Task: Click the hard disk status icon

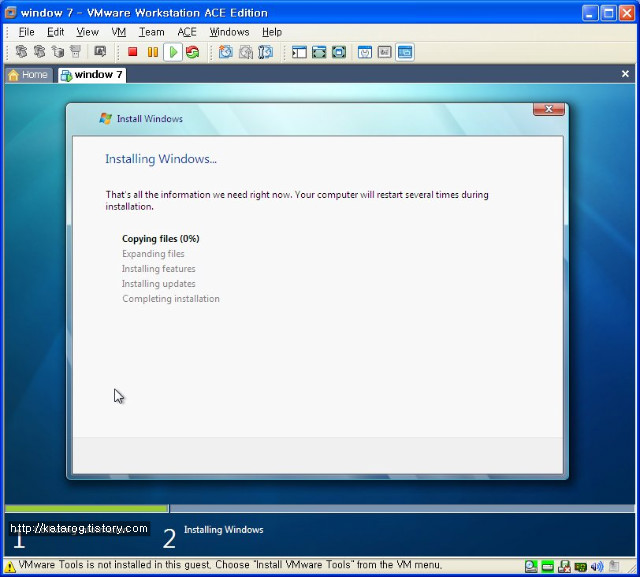Action: coord(547,566)
